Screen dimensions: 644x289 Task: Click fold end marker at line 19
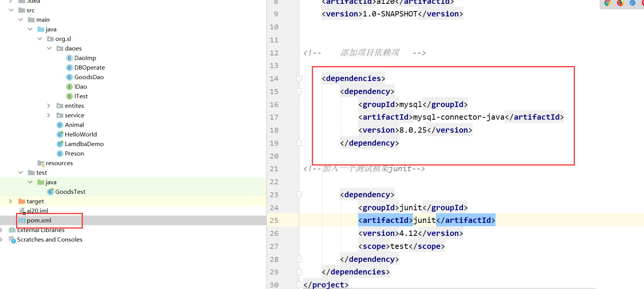(299, 143)
